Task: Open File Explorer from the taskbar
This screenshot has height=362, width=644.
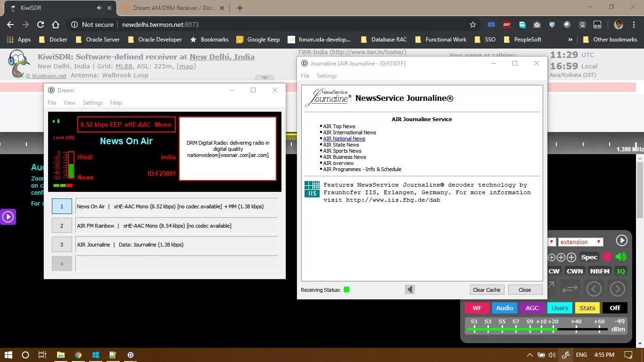Action: pyautogui.click(x=61, y=355)
